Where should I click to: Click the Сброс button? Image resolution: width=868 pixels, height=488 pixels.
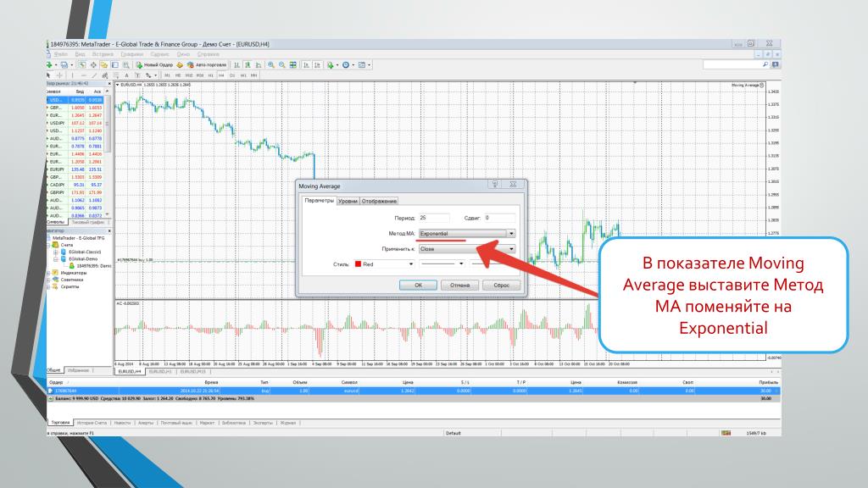501,285
